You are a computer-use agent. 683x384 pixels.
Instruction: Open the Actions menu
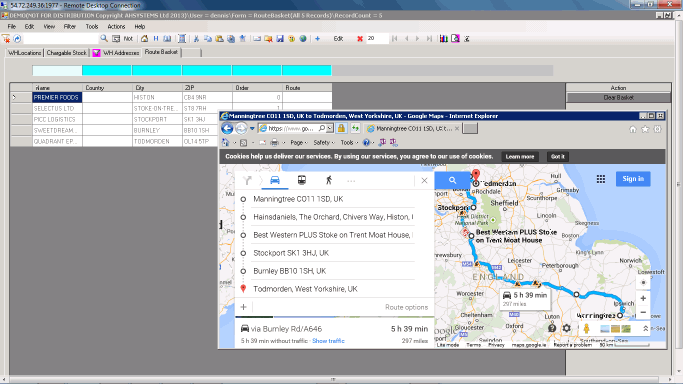click(x=116, y=27)
